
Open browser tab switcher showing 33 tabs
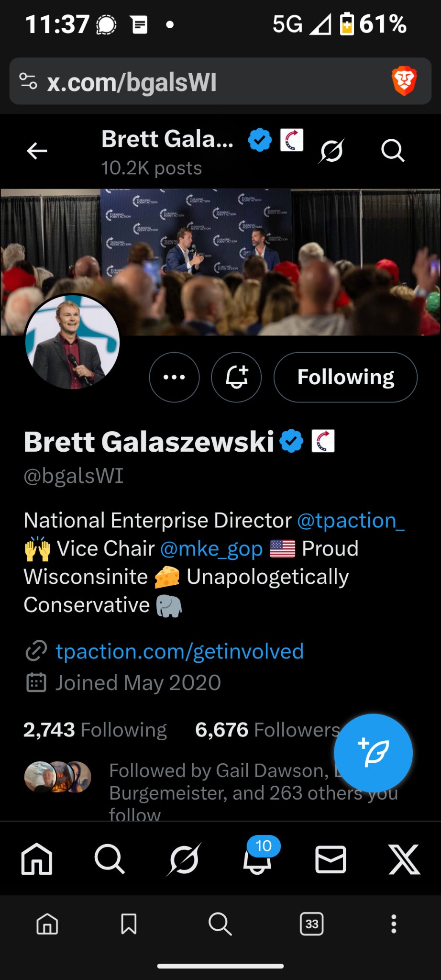tap(311, 924)
